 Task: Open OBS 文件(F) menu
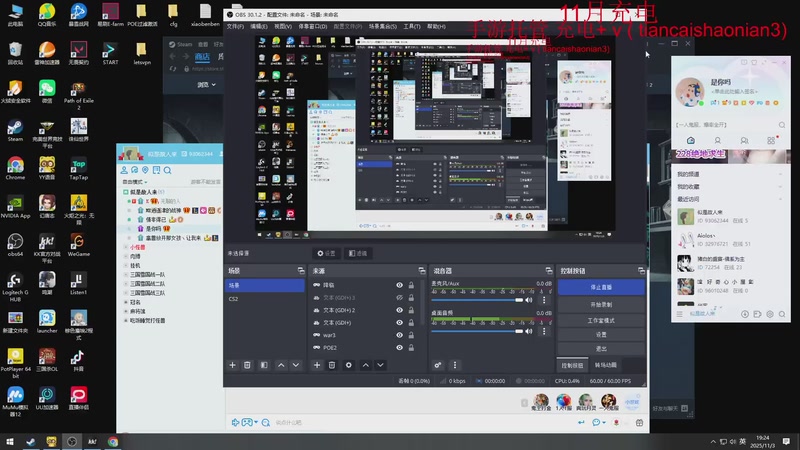[x=235, y=27]
